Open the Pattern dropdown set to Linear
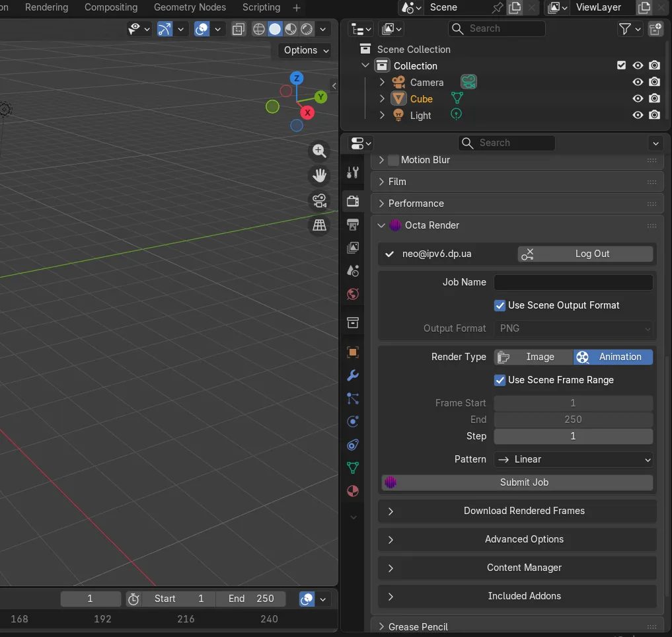This screenshot has width=672, height=637. [573, 459]
